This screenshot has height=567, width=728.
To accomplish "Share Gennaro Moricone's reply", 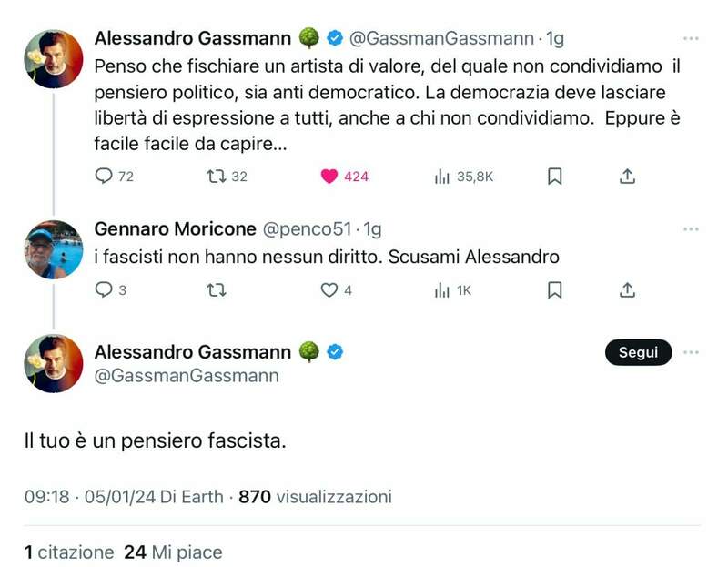I will coord(627,290).
